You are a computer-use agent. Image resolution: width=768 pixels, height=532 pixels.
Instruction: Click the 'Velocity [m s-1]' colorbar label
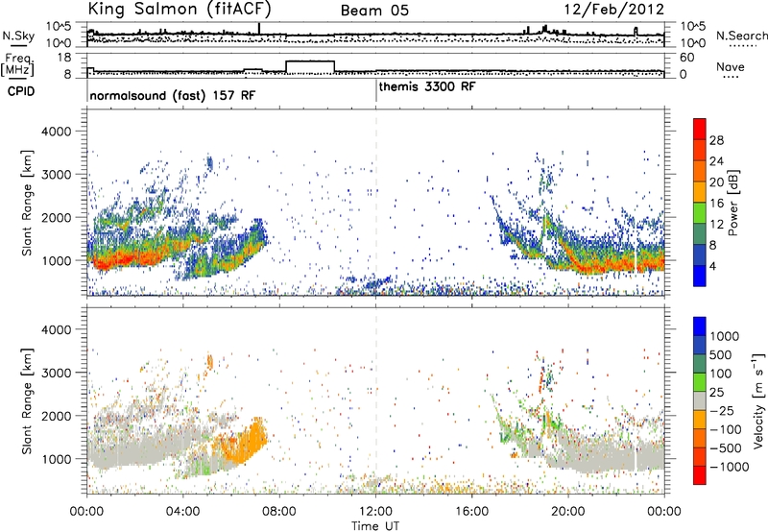758,400
